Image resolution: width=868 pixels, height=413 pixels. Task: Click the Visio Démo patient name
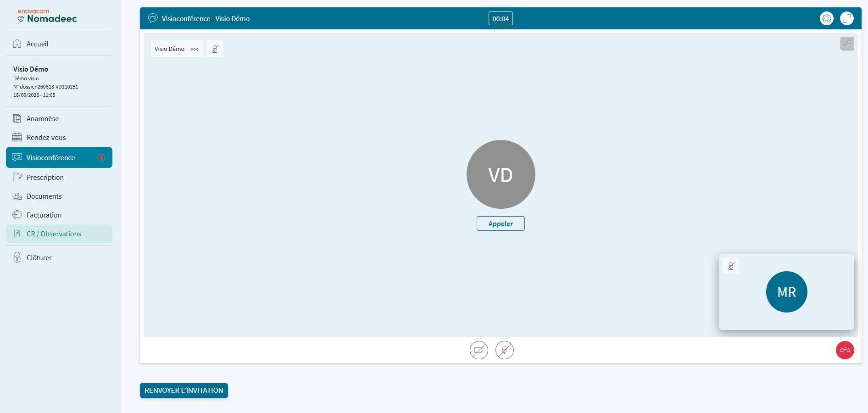click(31, 69)
